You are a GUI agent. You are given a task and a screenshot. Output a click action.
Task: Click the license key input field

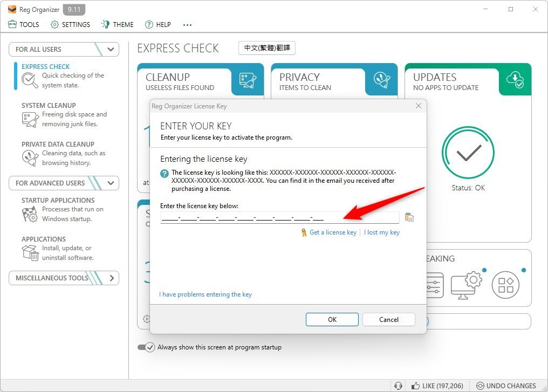pos(279,218)
